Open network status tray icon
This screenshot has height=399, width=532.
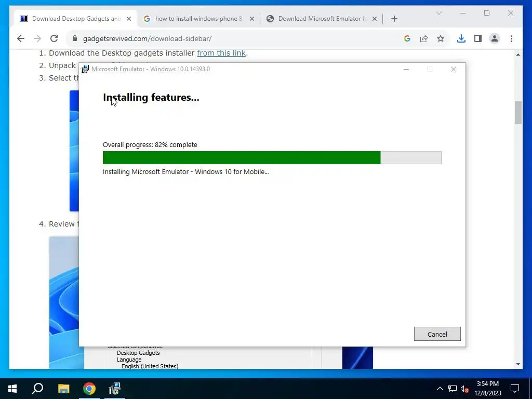453,389
